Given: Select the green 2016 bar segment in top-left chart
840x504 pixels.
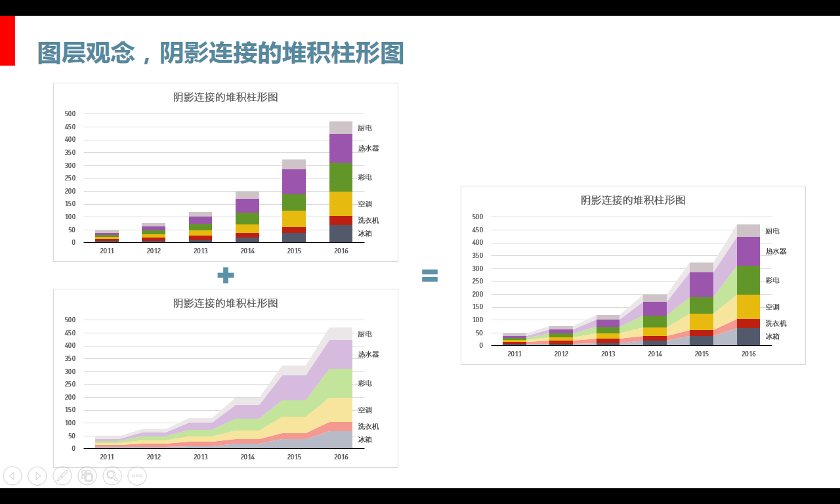Looking at the screenshot, I should tap(341, 177).
